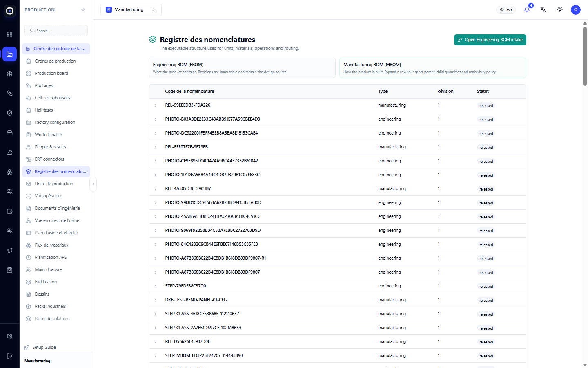Click the Code de la nomenclature column header
Viewport: 588px width, 368px height.
(189, 91)
